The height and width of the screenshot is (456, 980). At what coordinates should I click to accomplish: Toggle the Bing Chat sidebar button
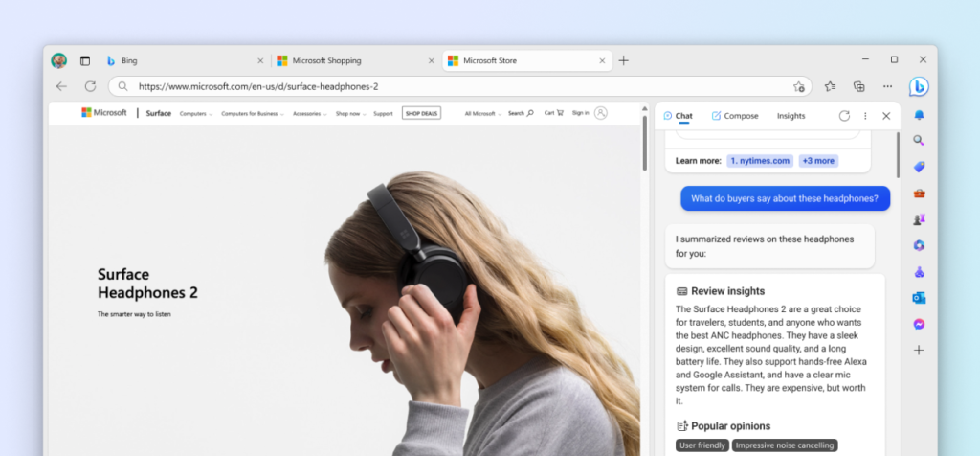pyautogui.click(x=919, y=86)
